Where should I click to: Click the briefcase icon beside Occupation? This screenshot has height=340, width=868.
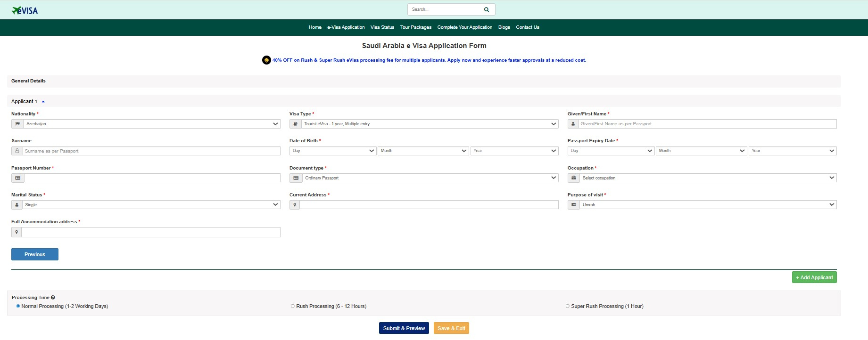point(574,178)
